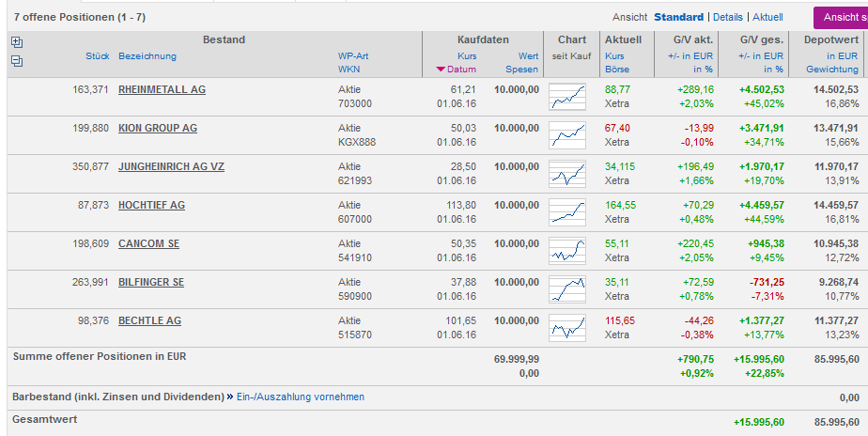This screenshot has height=436, width=868.
Task: Open the Ein-/Auszahlung vornehmen link
Action: [x=300, y=397]
